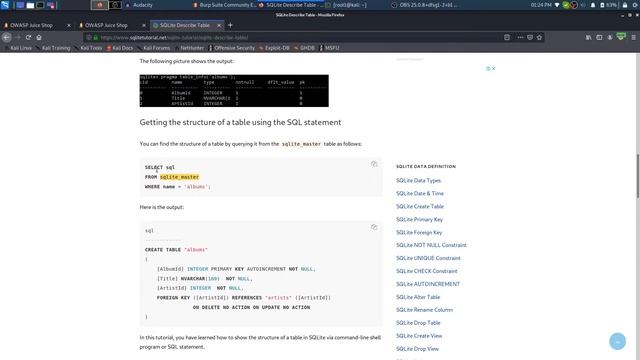Open the SQLite UNIQUE Constraint link
The image size is (640, 360).
[x=428, y=258]
